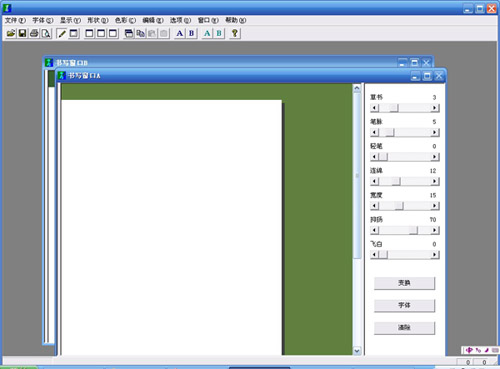
Task: Click the teal A toolbar icon
Action: tap(207, 33)
